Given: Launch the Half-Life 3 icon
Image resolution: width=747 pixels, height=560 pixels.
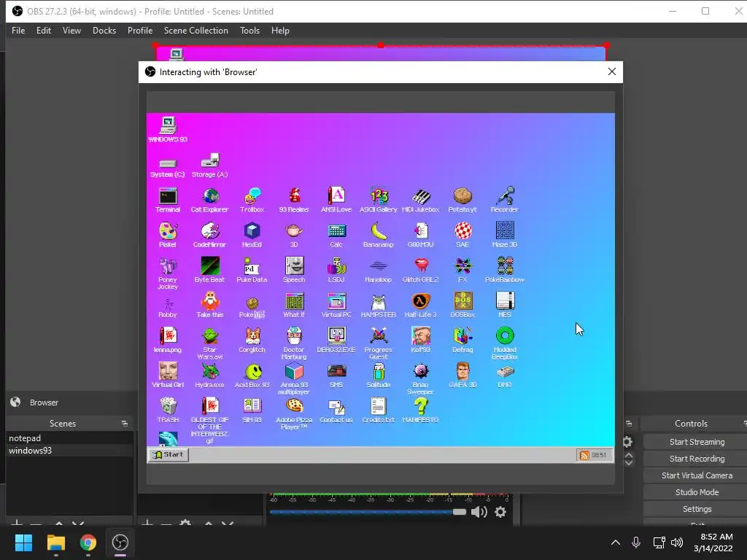Looking at the screenshot, I should [421, 306].
